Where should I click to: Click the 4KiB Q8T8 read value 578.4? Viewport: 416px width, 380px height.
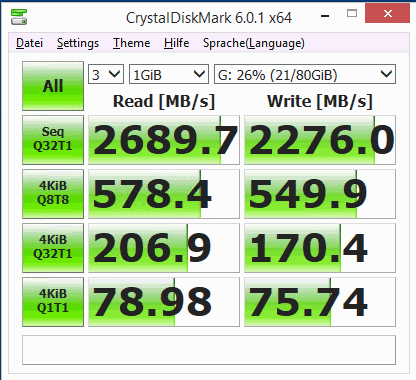[164, 194]
